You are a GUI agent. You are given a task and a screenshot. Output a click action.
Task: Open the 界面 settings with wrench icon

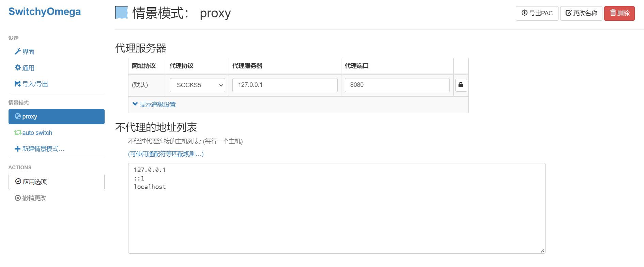(x=25, y=52)
